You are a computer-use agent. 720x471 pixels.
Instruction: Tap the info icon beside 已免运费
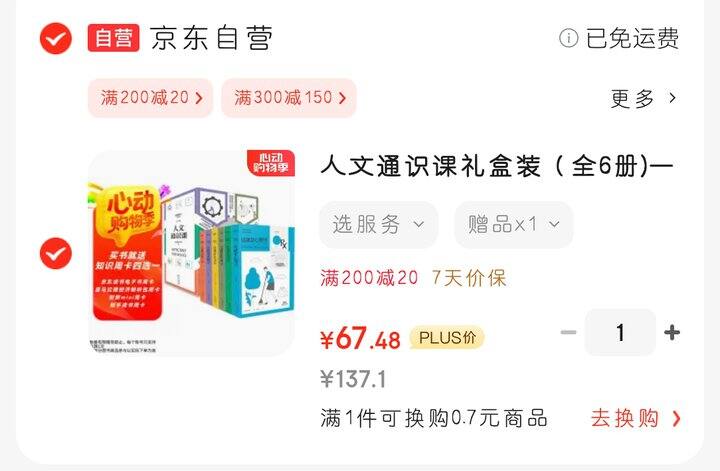click(568, 38)
